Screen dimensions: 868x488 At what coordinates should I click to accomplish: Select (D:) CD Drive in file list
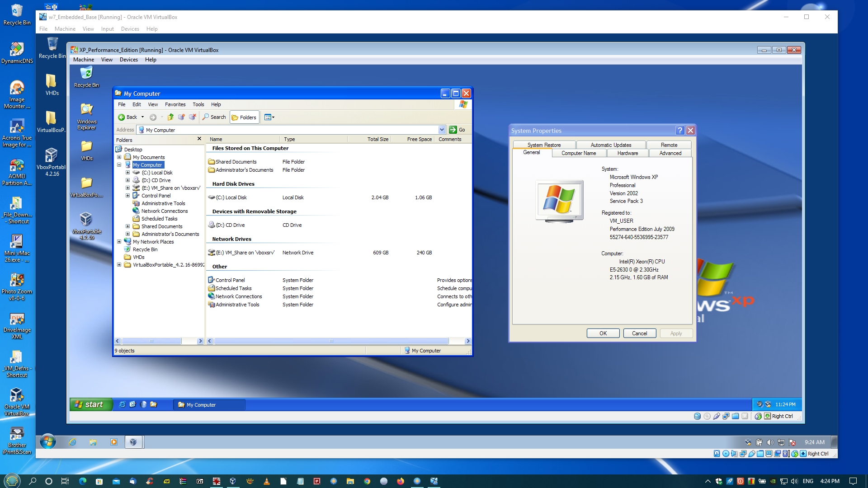click(x=226, y=225)
